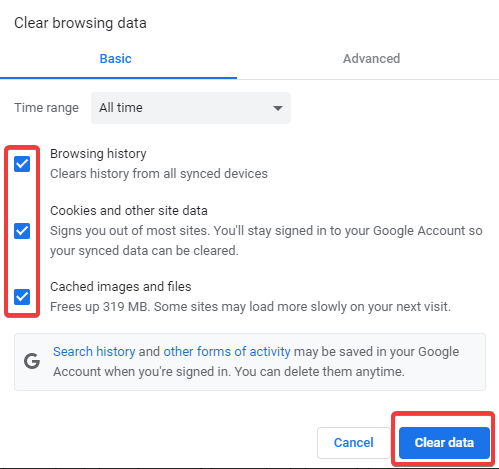Click the Clear browsing data title
Viewport: 499px width, 469px height.
click(80, 23)
